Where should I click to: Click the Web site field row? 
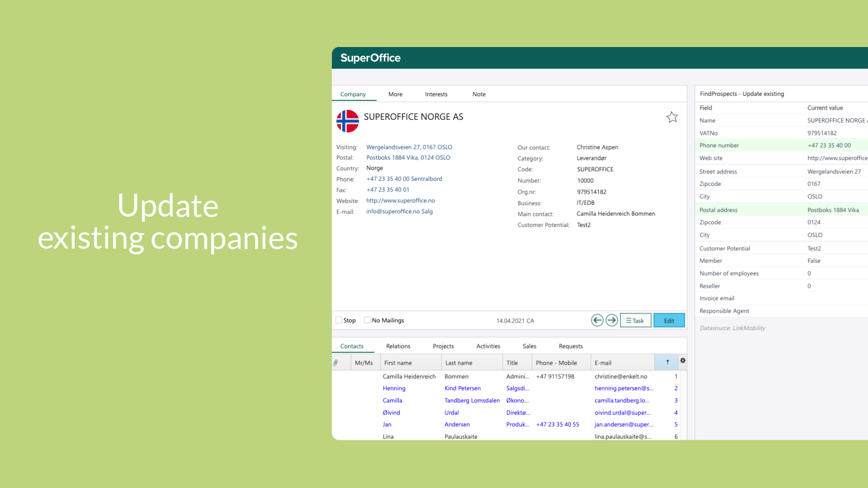tap(781, 158)
